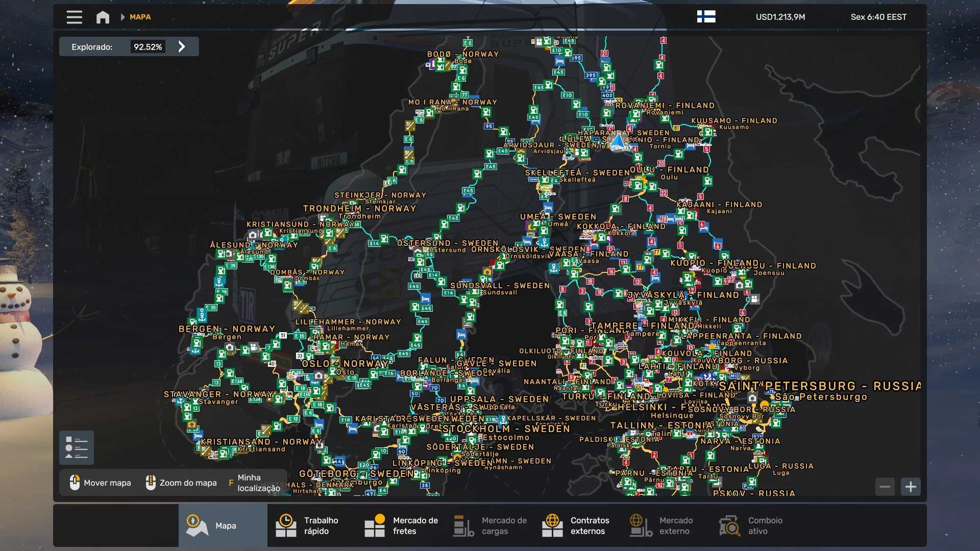Click the USD account balance
Image resolution: width=980 pixels, height=551 pixels.
pos(780,17)
